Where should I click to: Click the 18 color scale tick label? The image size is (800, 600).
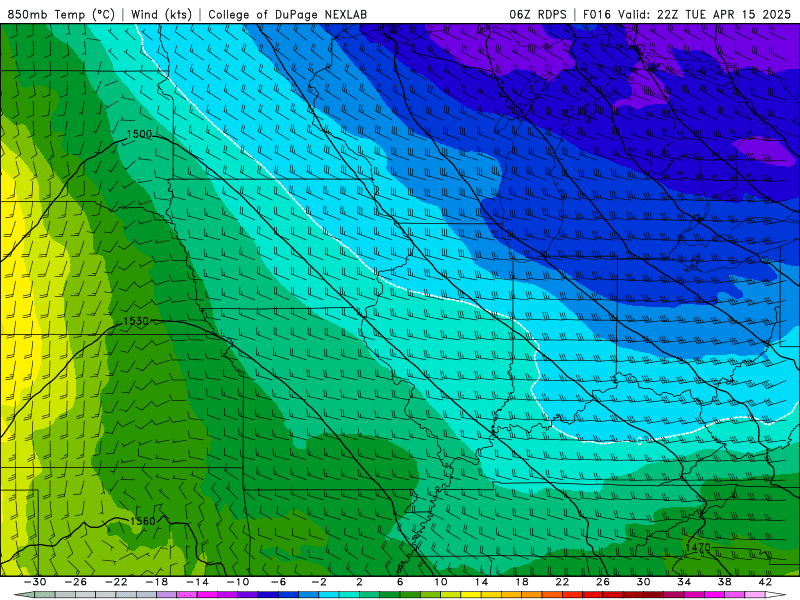coord(521,582)
